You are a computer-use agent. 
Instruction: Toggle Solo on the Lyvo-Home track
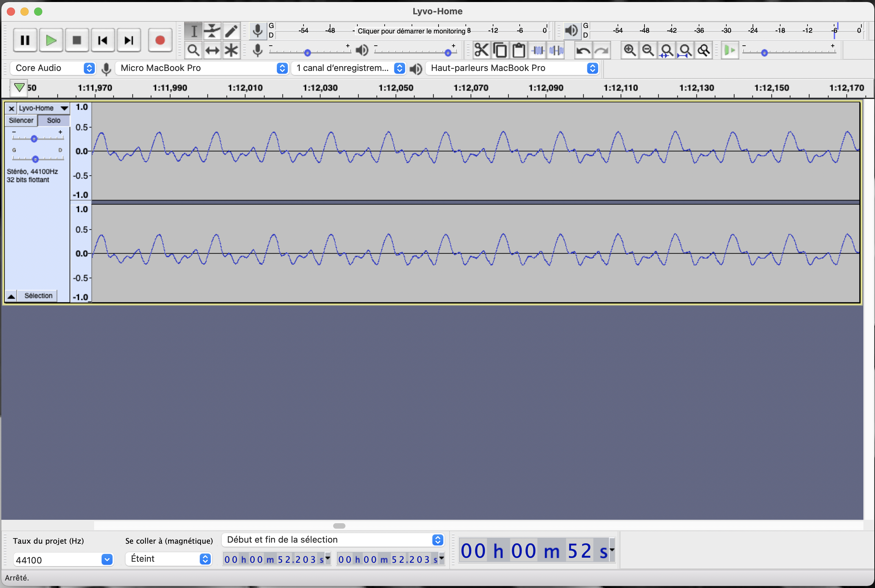pos(54,120)
